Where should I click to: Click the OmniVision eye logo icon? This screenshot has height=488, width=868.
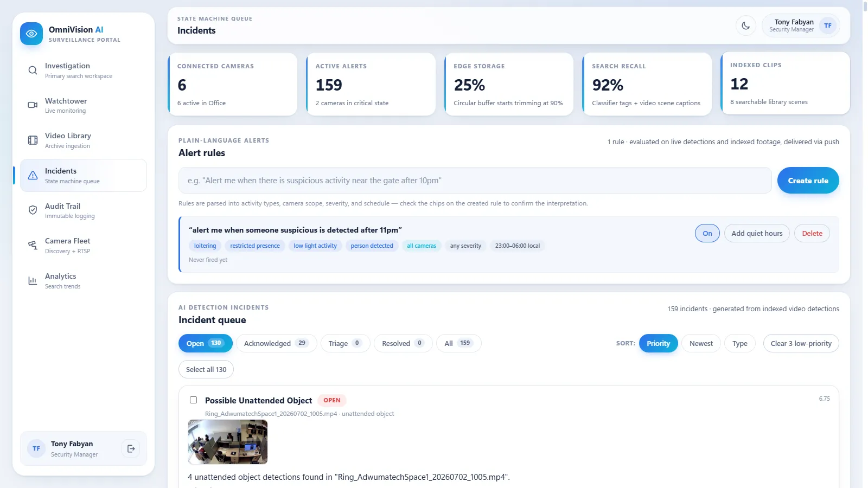tap(31, 34)
